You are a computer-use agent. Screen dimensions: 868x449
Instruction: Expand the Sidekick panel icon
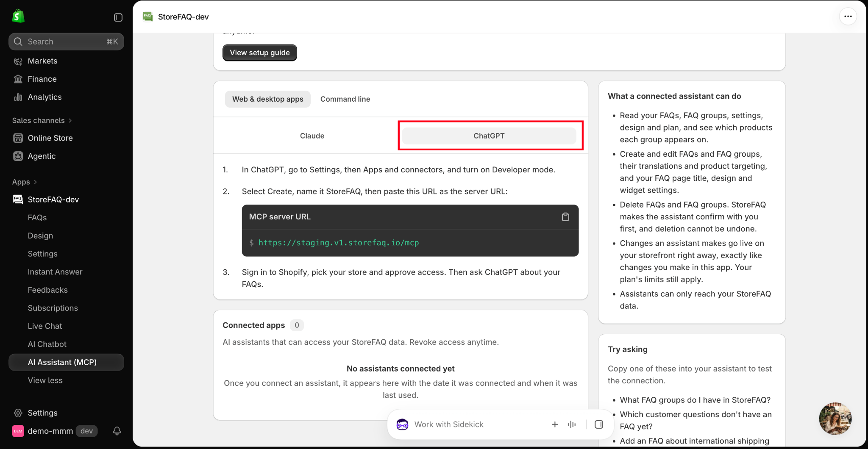[x=599, y=424]
